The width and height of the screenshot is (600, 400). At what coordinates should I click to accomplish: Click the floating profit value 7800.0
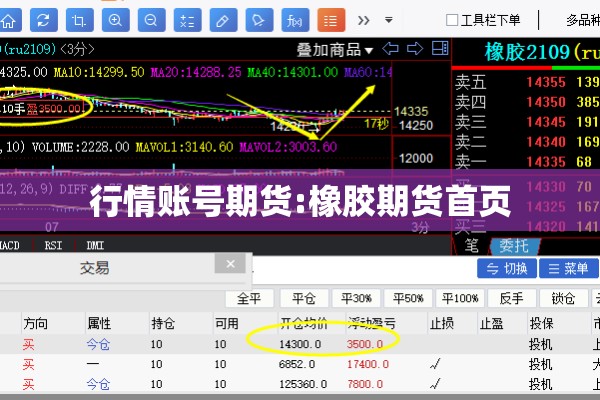click(365, 384)
